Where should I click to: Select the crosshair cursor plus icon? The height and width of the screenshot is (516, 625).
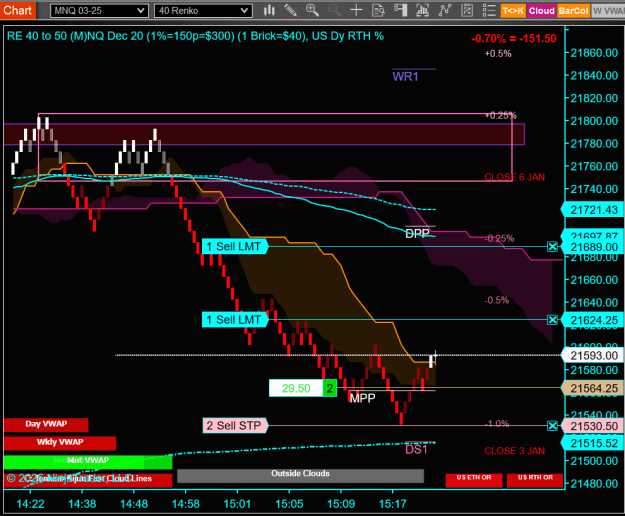356,10
